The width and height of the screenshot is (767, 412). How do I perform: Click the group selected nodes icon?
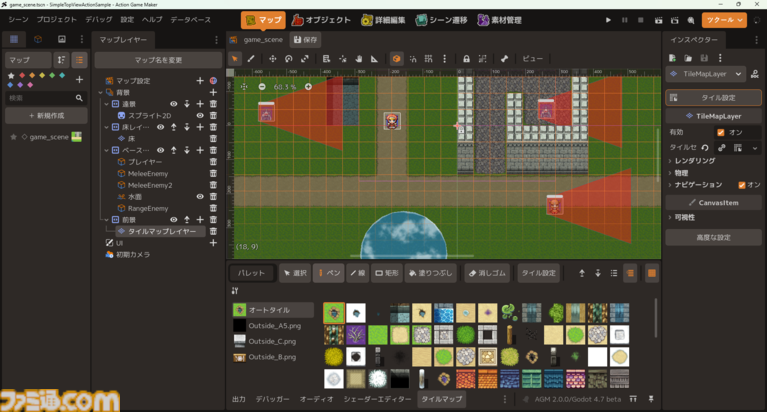(482, 59)
